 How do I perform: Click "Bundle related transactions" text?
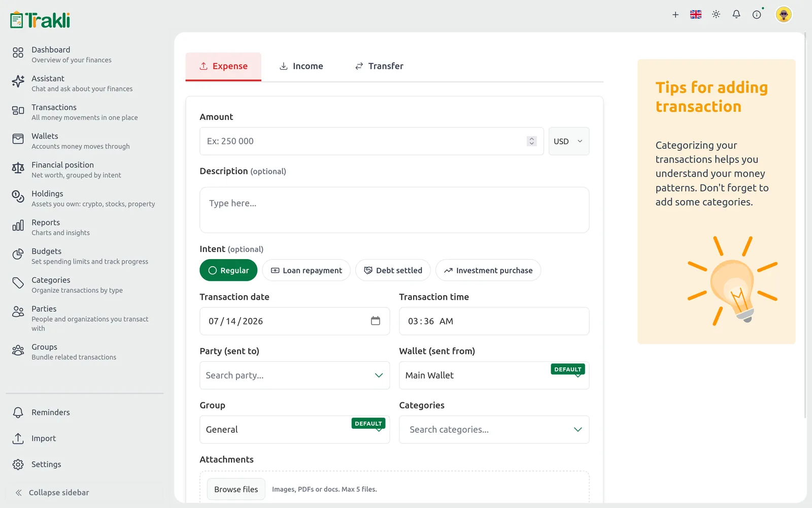pyautogui.click(x=74, y=358)
